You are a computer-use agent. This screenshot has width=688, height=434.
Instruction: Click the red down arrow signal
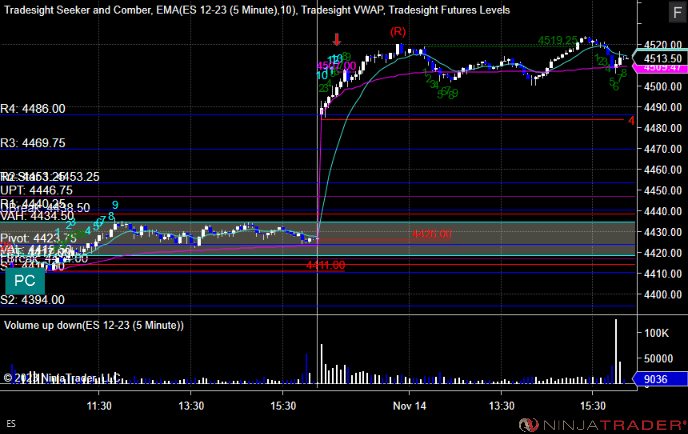pos(337,39)
